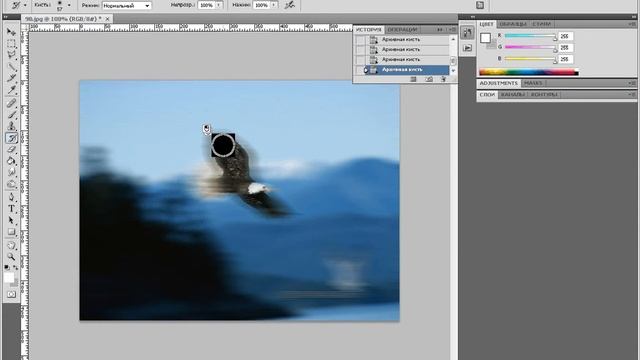Click the R value input field
Image resolution: width=640 pixels, height=360 pixels.
click(565, 36)
